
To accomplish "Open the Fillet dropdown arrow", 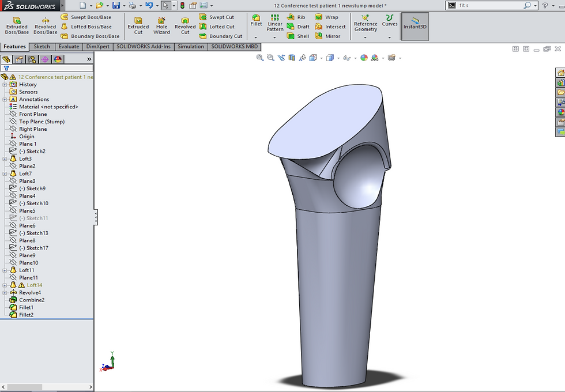I will pyautogui.click(x=256, y=37).
